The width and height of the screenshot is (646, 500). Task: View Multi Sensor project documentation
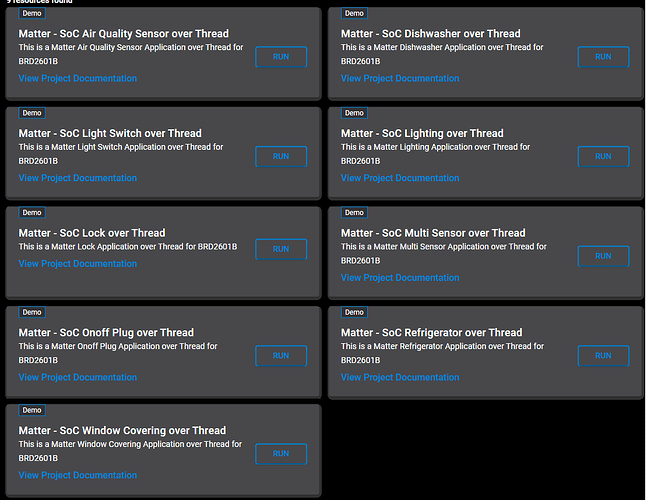(x=400, y=278)
